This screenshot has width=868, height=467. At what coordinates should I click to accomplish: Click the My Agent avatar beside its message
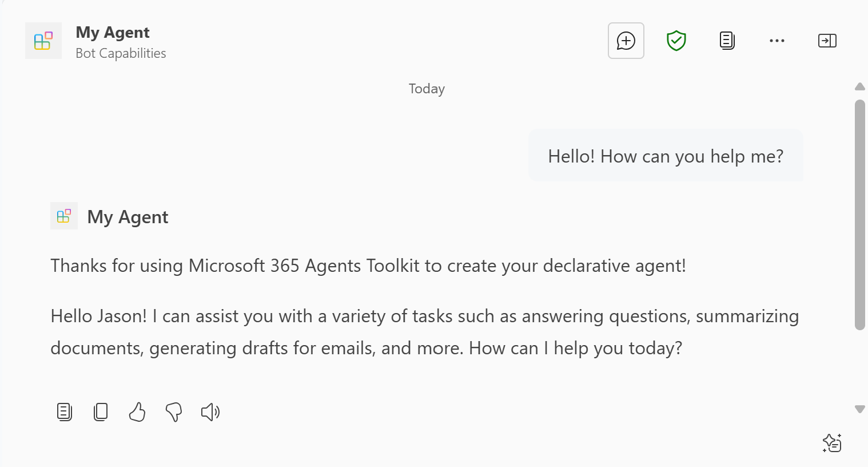pos(63,216)
